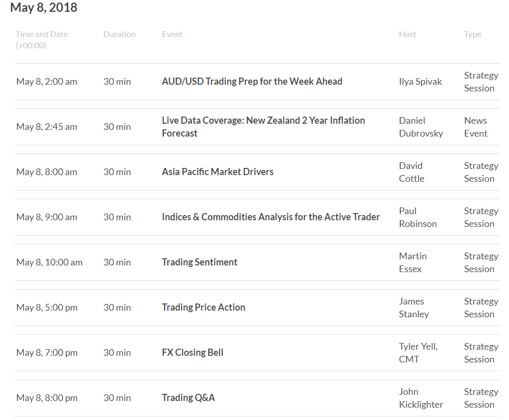This screenshot has width=509, height=420.
Task: Open the Trading Q&A session
Action: (x=188, y=397)
